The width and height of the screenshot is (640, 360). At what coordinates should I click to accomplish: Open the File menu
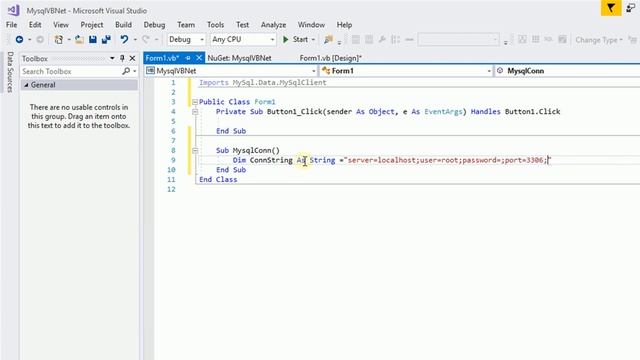pos(11,25)
